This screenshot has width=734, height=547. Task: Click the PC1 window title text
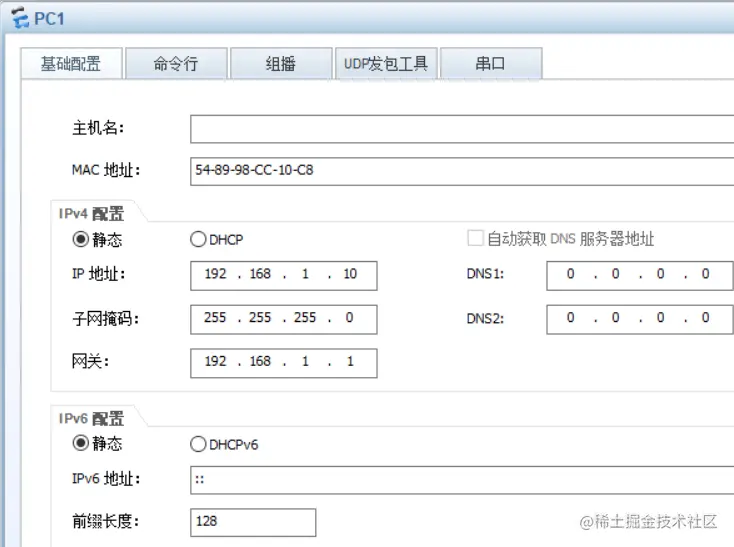[49, 19]
